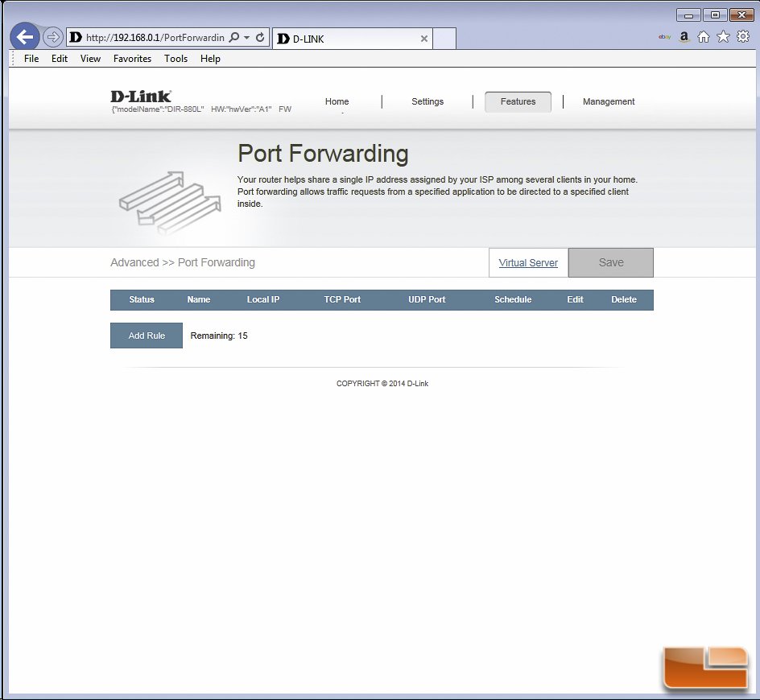
Task: Open the View menu
Action: (91, 59)
